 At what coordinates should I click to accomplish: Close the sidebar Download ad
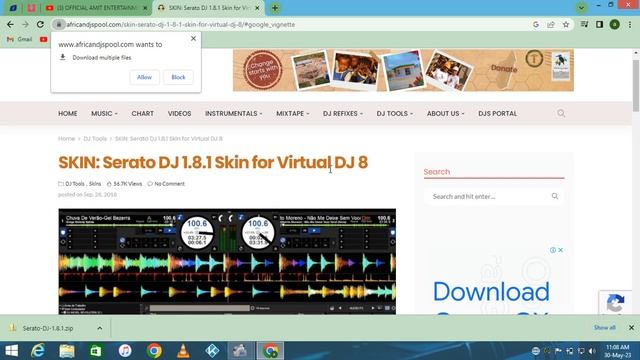pos(561,250)
